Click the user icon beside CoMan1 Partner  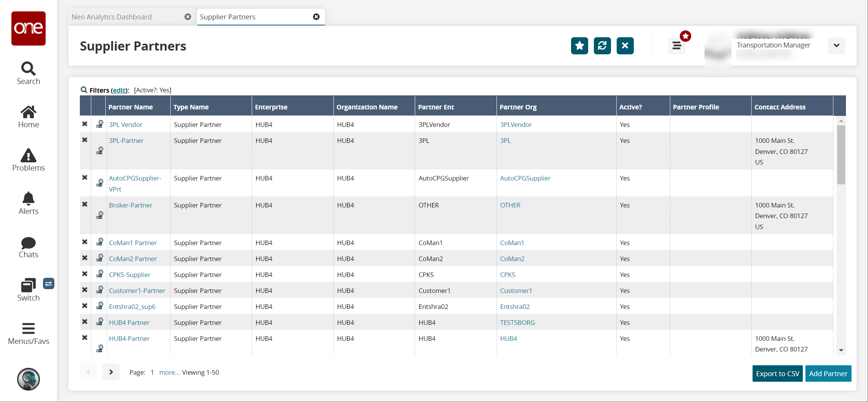click(100, 242)
